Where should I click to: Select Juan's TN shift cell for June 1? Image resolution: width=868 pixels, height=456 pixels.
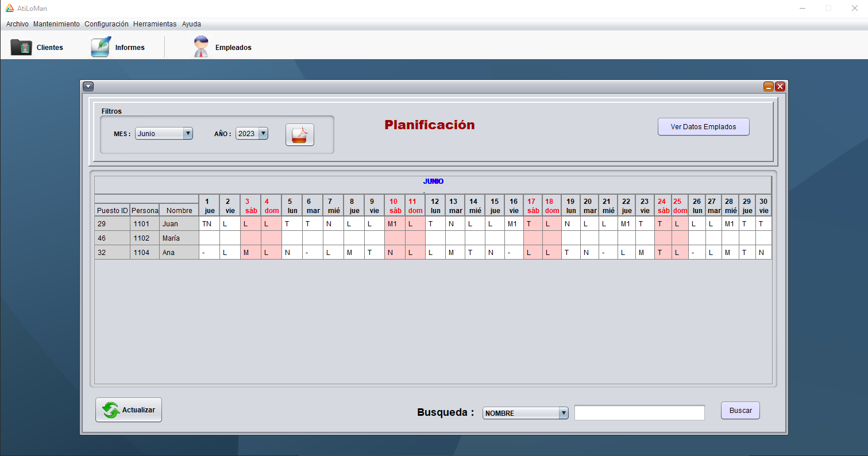pos(209,223)
